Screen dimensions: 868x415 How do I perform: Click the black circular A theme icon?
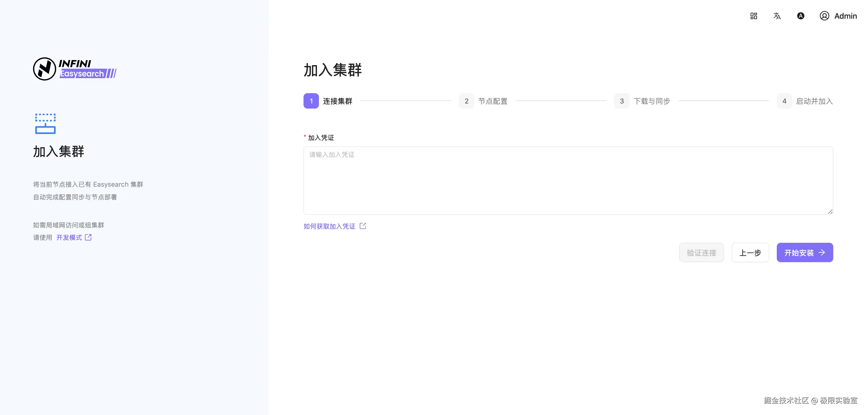pyautogui.click(x=800, y=16)
